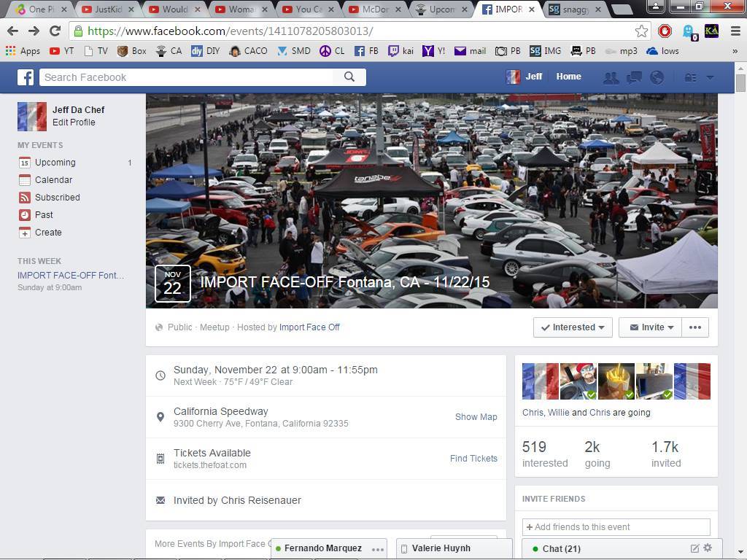Open the Apps bookmark shortcut
The width and height of the screenshot is (747, 560).
23,51
